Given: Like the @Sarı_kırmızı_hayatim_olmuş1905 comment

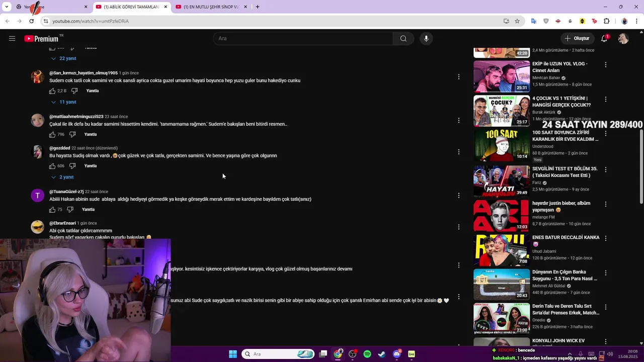Looking at the screenshot, I should (52, 91).
